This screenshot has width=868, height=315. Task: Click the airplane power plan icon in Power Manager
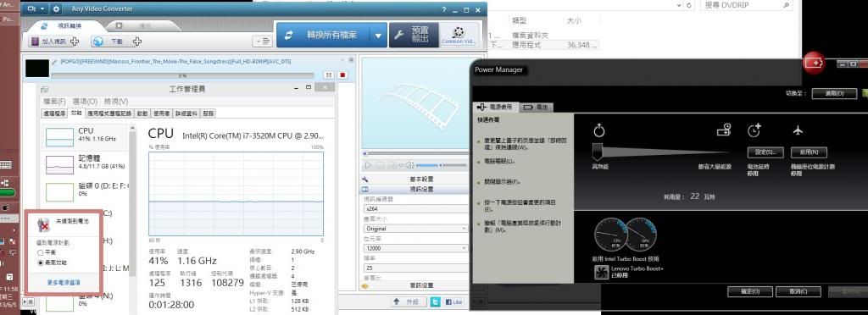pyautogui.click(x=798, y=130)
